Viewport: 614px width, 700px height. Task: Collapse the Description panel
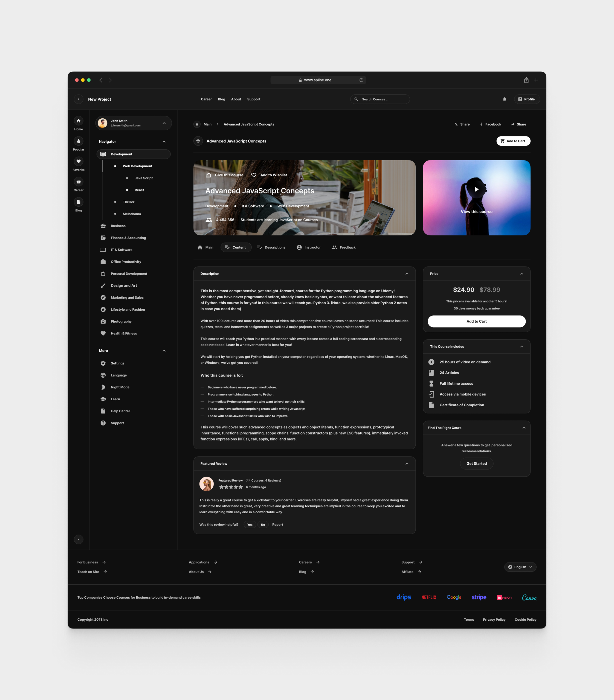tap(407, 274)
